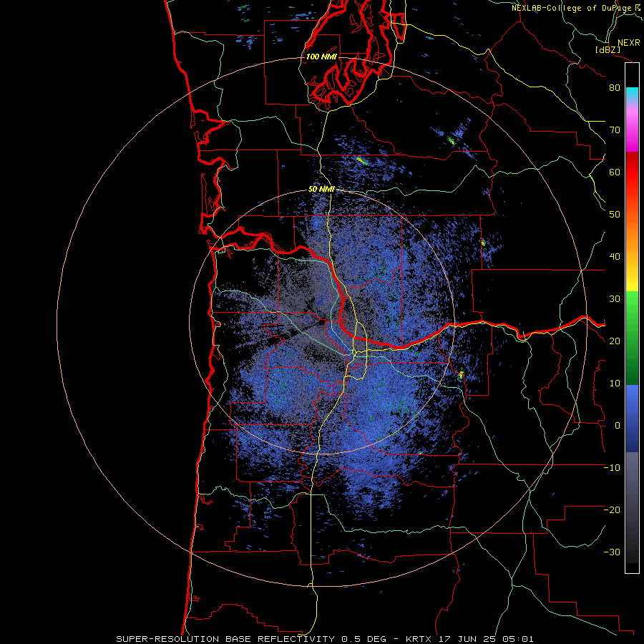Click the 80 value on the dBZ scale
This screenshot has width=644, height=644.
(615, 88)
